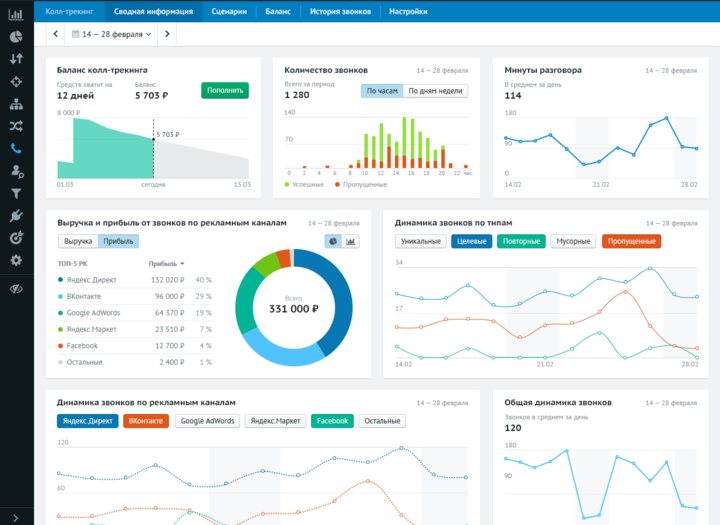Click the crossed-out eye visibility icon
Image resolution: width=720 pixels, height=525 pixels.
coord(16,288)
